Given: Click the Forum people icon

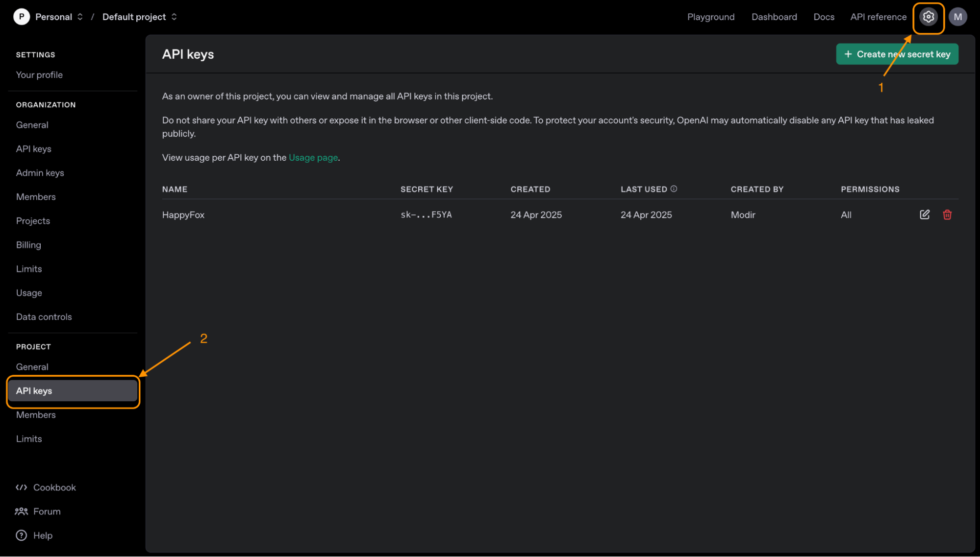Looking at the screenshot, I should point(22,511).
